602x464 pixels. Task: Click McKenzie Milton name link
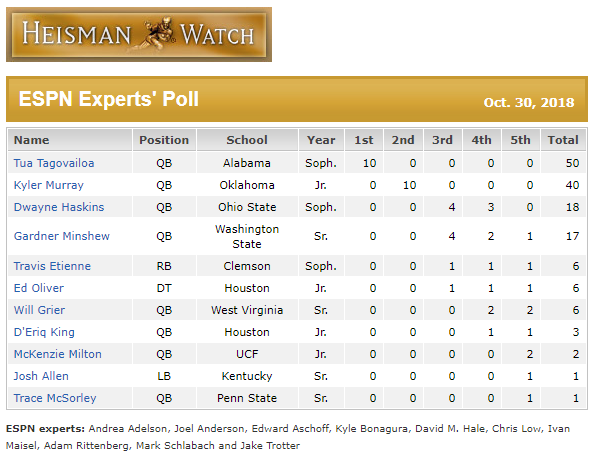tap(58, 354)
